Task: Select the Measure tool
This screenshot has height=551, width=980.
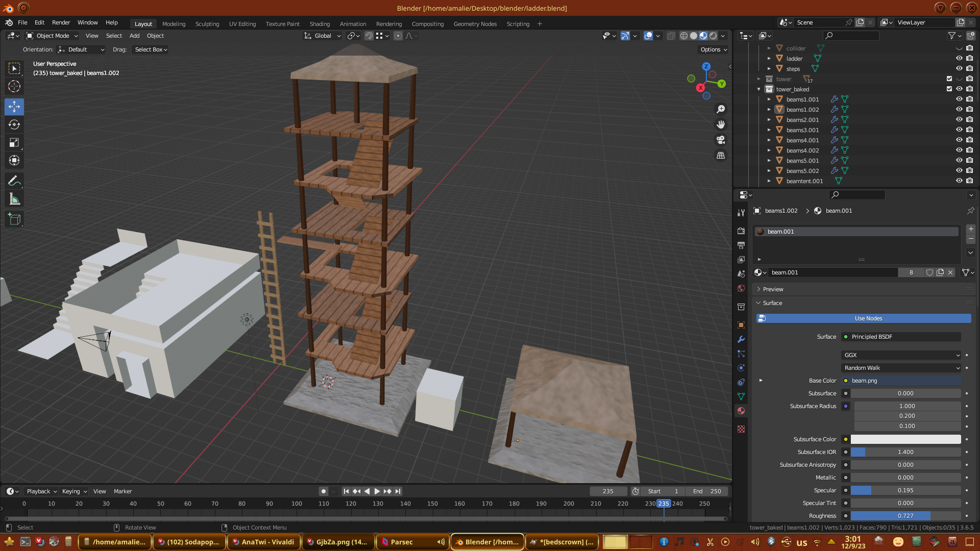Action: [14, 199]
